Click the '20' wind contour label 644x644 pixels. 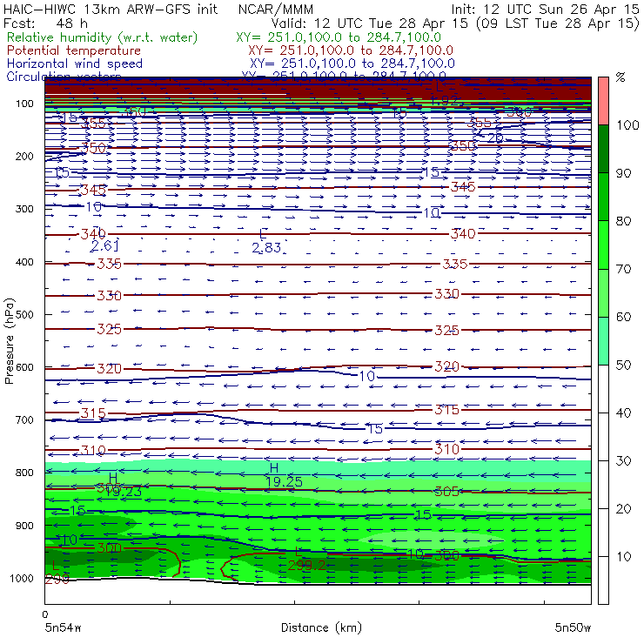(496, 138)
